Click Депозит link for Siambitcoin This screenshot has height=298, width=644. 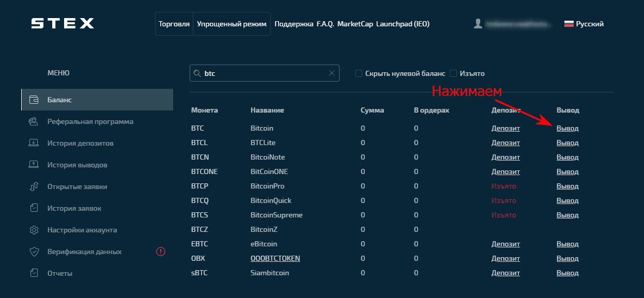tap(505, 273)
